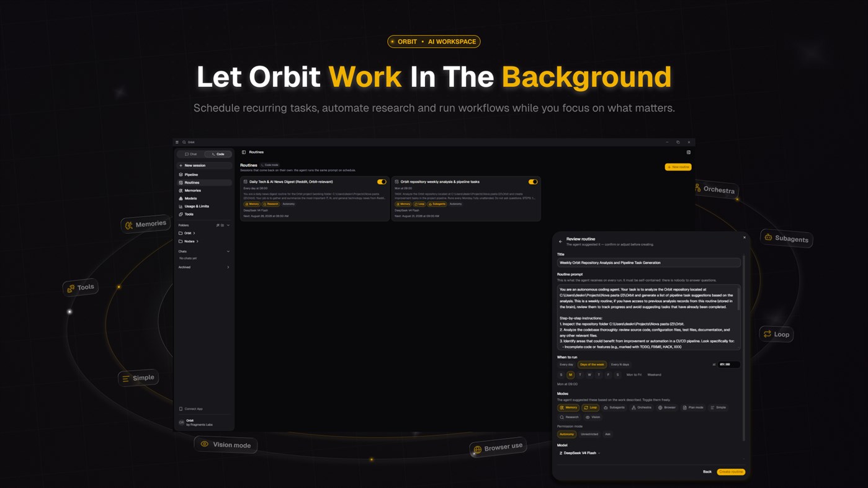Click Research tag on Daily Tech digest card

(x=271, y=204)
